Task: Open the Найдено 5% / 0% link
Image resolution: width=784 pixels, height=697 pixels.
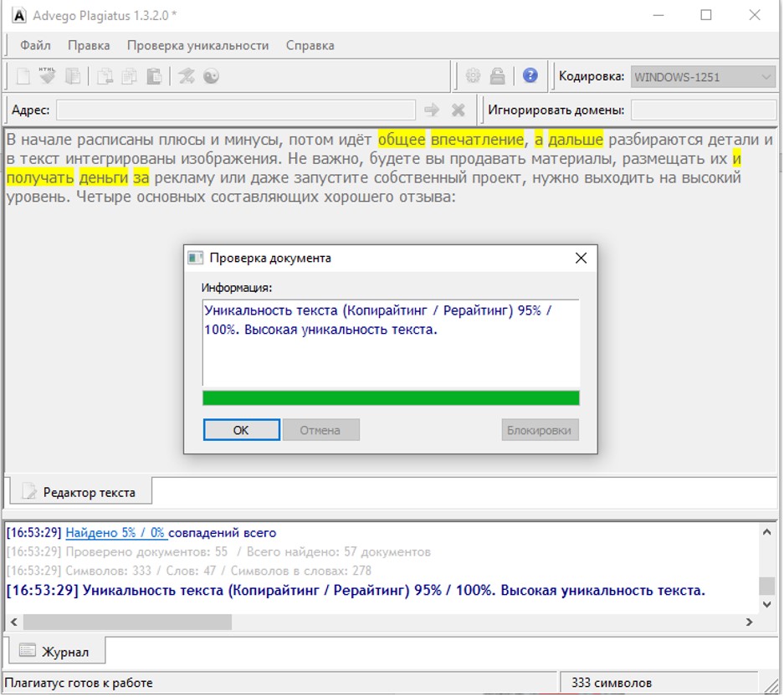Action: 115,533
